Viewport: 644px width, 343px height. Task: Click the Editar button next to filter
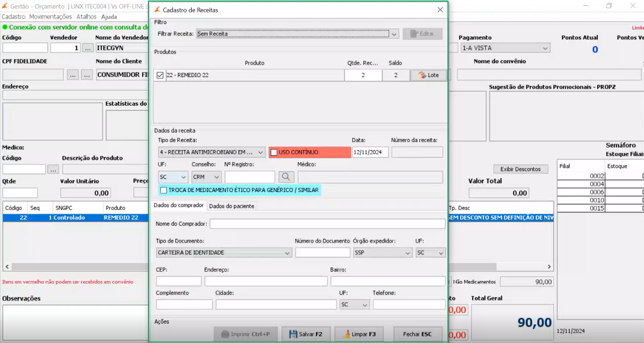point(422,34)
